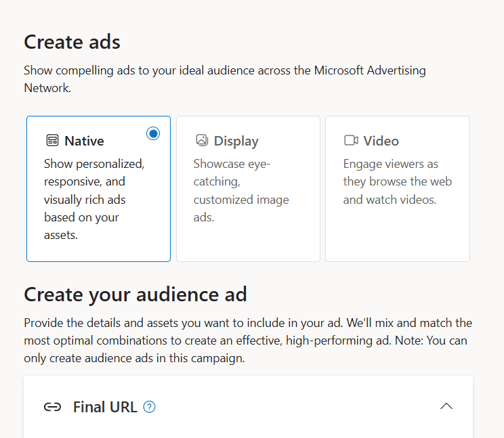Click the Display card title
This screenshot has height=438, width=504.
coord(236,141)
